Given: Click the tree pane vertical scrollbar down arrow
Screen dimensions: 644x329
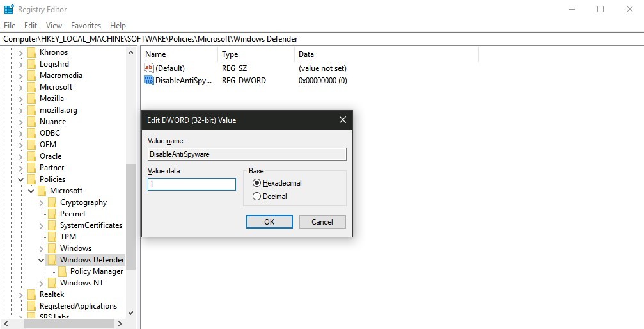Looking at the screenshot, I should (x=131, y=313).
